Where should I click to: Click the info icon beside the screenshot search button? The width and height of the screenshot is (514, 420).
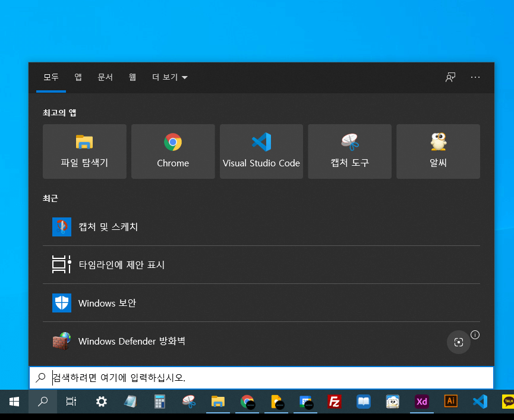[475, 335]
